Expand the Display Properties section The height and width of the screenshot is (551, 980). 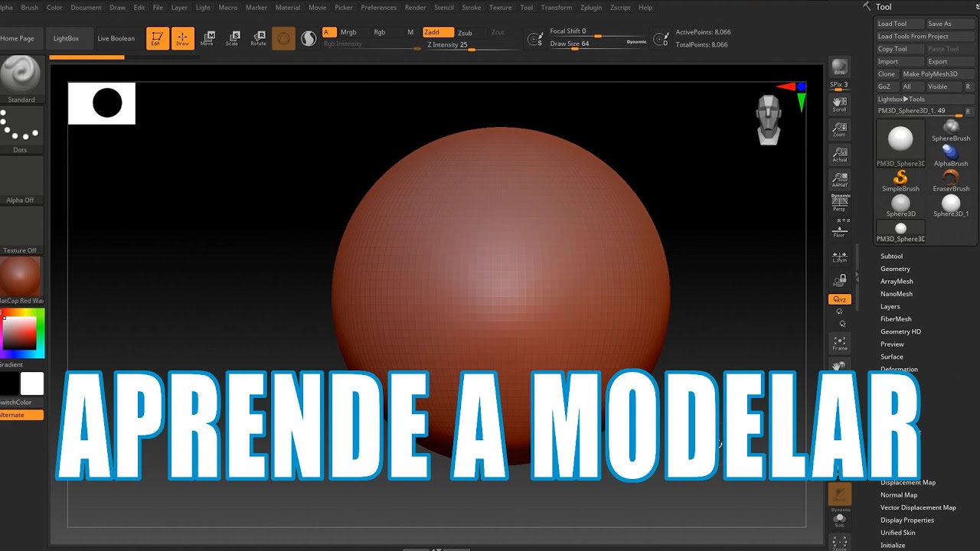907,520
